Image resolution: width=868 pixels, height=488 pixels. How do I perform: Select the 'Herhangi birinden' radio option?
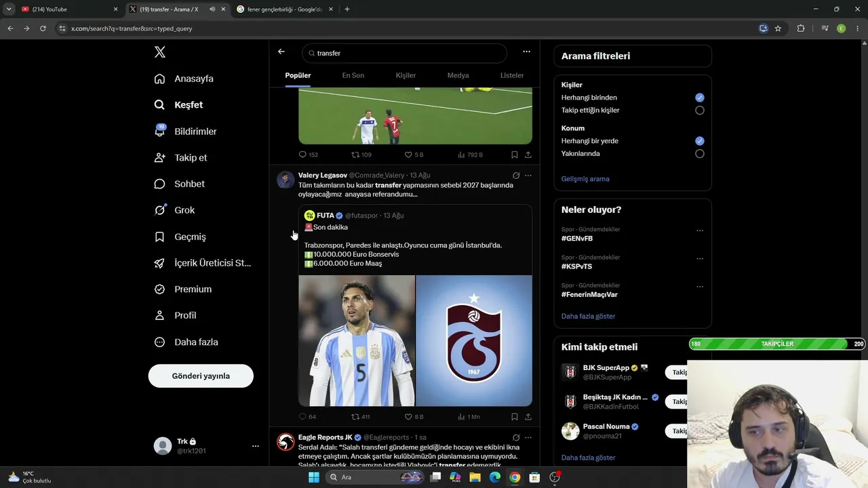coord(700,98)
